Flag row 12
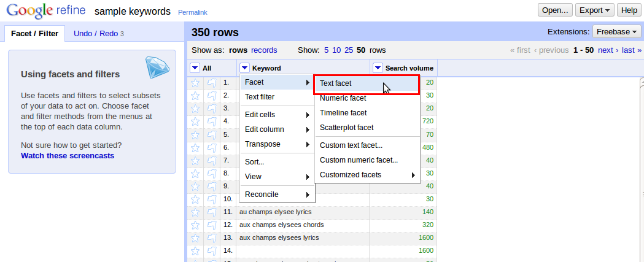This screenshot has width=644, height=262. pos(212,225)
